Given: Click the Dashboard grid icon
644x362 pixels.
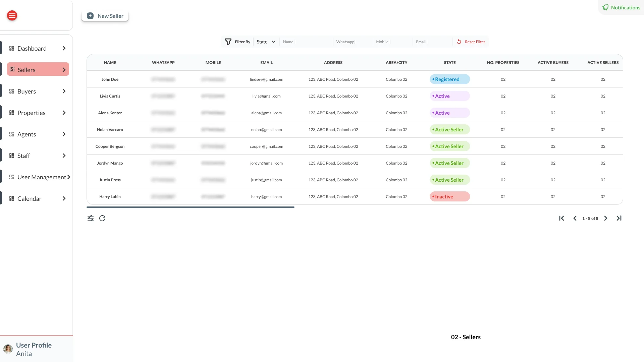Looking at the screenshot, I should (x=12, y=48).
